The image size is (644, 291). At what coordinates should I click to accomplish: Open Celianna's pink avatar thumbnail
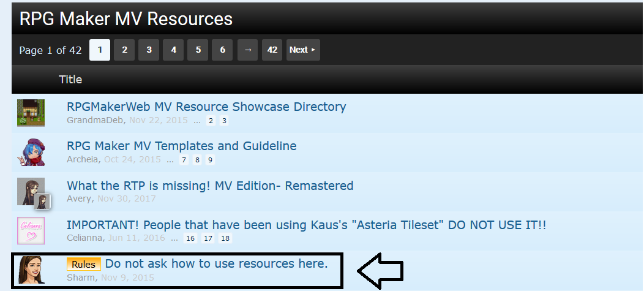(x=31, y=231)
